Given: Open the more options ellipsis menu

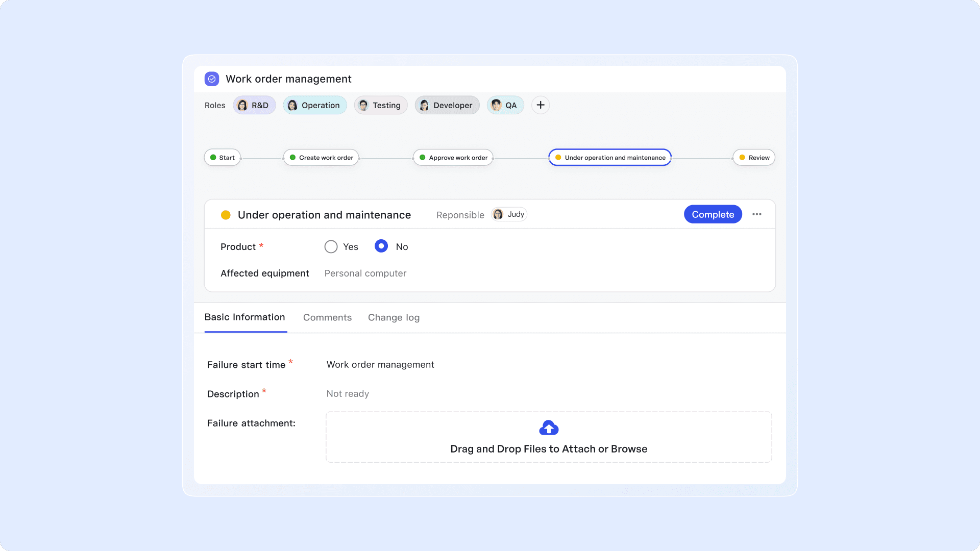Looking at the screenshot, I should pos(757,214).
